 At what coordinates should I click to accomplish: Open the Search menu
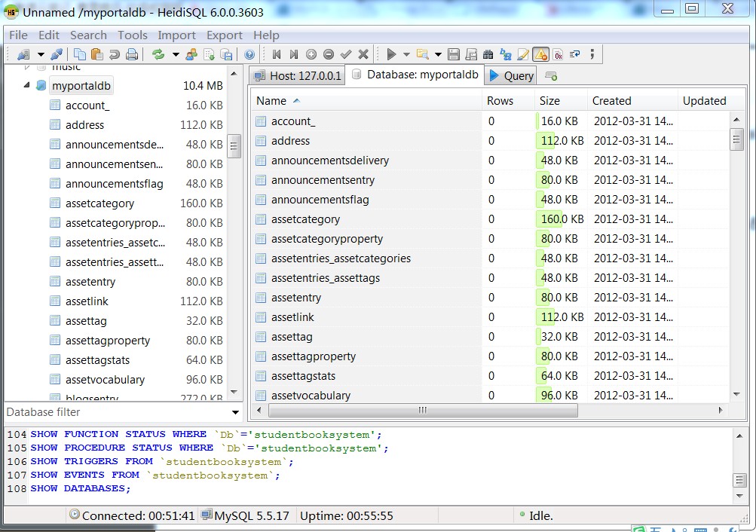point(88,35)
